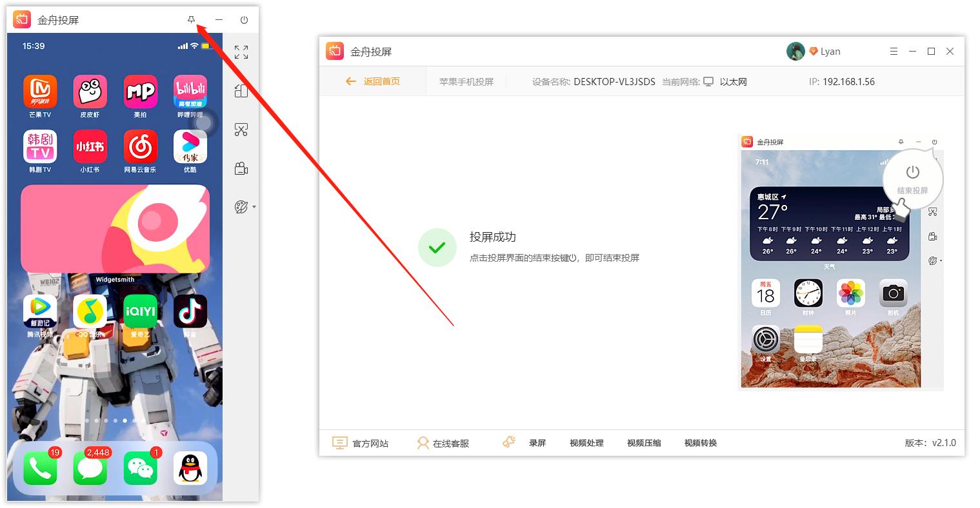The height and width of the screenshot is (508, 980).
Task: Open the hamburger menu in the title bar
Action: tap(894, 51)
